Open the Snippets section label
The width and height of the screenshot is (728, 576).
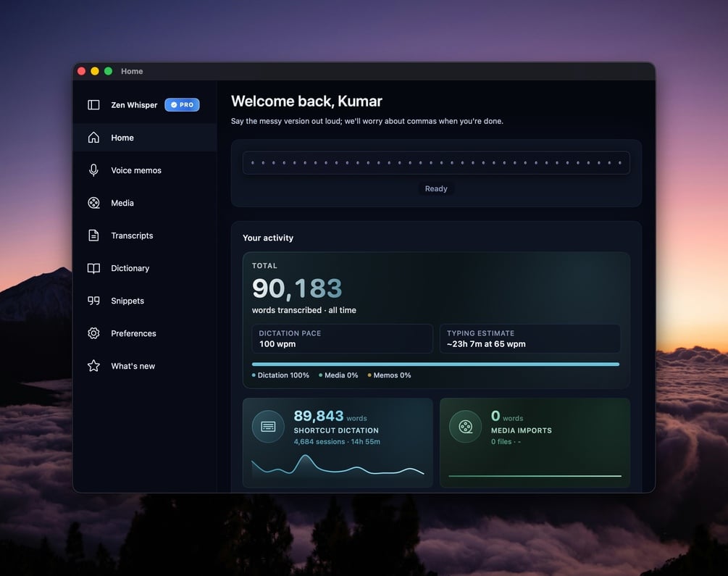click(x=127, y=301)
